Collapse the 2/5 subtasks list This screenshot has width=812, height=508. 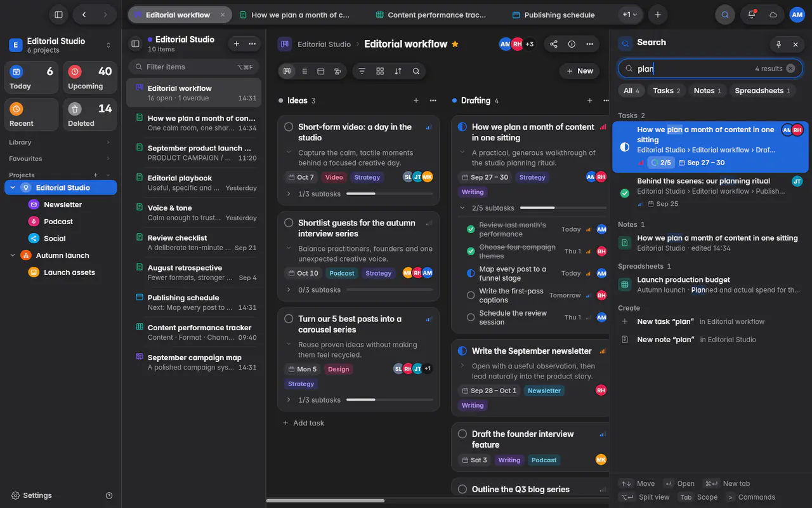[x=462, y=208]
